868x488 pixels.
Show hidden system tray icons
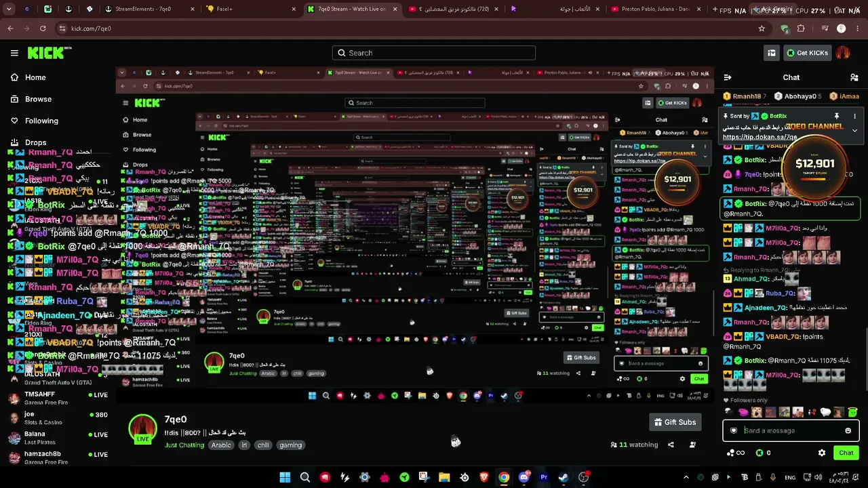686,477
